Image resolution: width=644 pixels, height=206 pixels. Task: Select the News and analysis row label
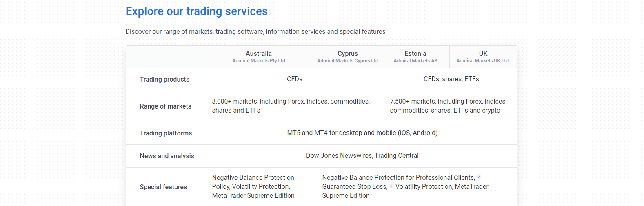tap(167, 156)
